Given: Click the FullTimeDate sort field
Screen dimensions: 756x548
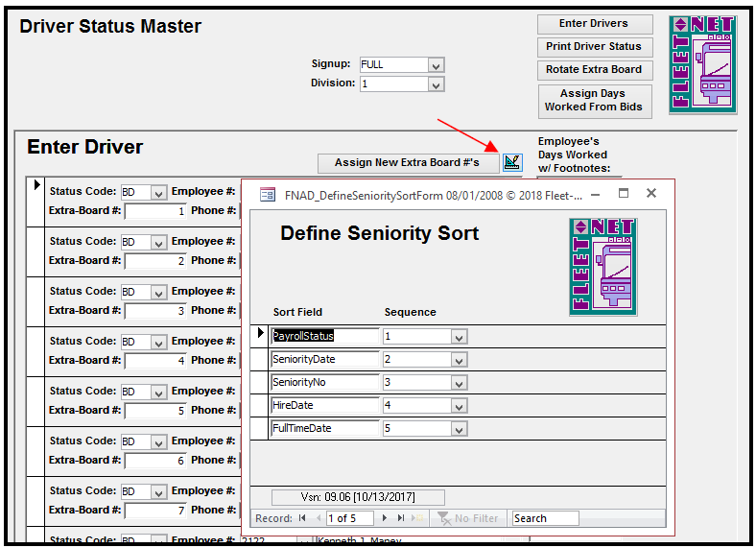Looking at the screenshot, I should pos(324,428).
